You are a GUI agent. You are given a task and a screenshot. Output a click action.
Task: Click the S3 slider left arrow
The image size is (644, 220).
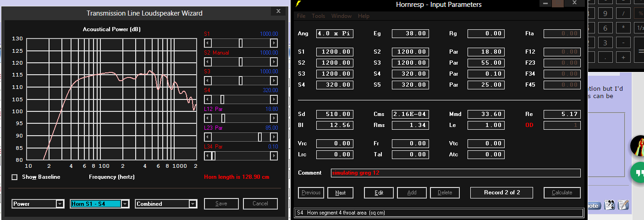[208, 80]
